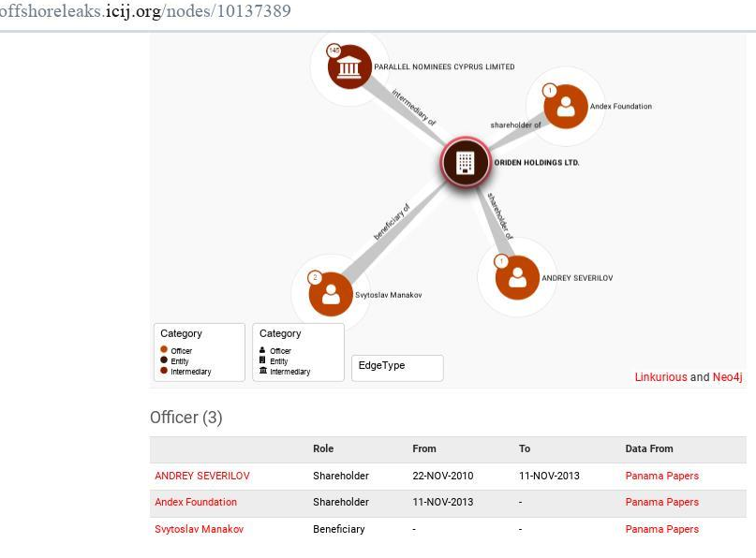
Task: Select the Andrey Severilov officer node
Action: [x=517, y=277]
